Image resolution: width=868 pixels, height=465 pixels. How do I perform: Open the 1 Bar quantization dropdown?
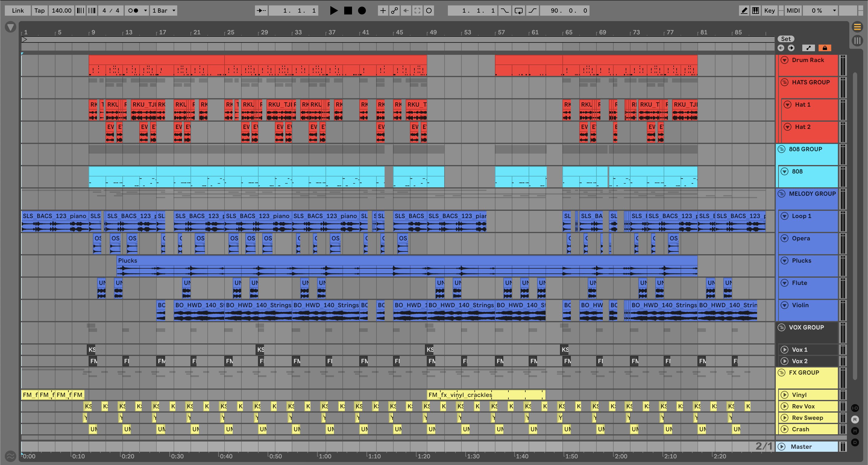[164, 11]
